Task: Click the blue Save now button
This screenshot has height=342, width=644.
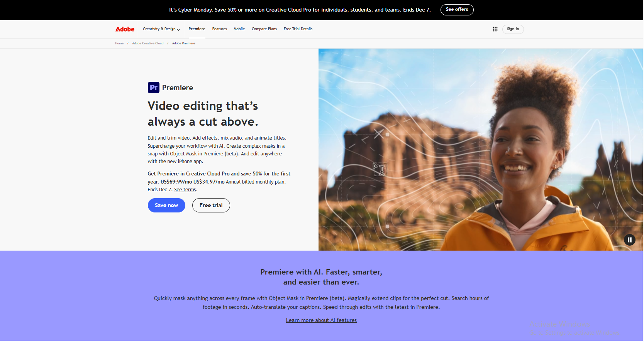Action: tap(166, 206)
